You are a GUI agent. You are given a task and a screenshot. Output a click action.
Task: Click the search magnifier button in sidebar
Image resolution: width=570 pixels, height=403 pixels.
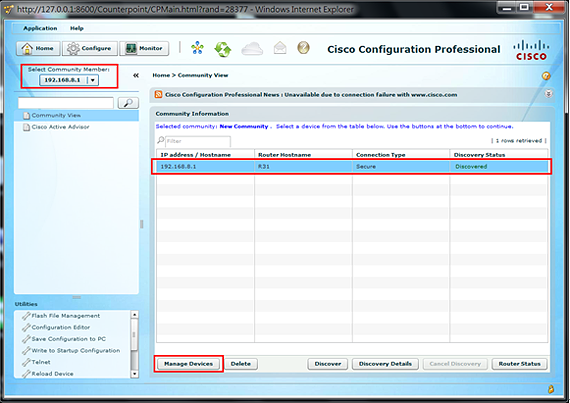coord(128,103)
